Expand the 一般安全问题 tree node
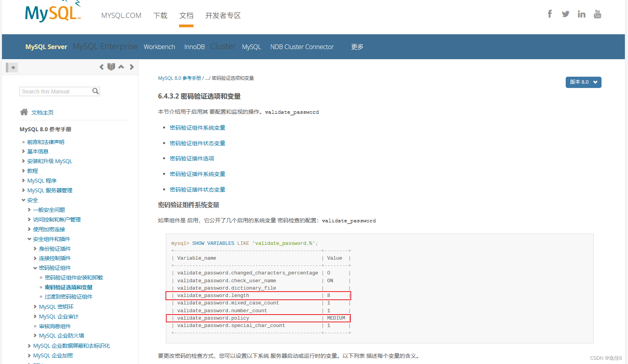The width and height of the screenshot is (628, 364). (29, 210)
